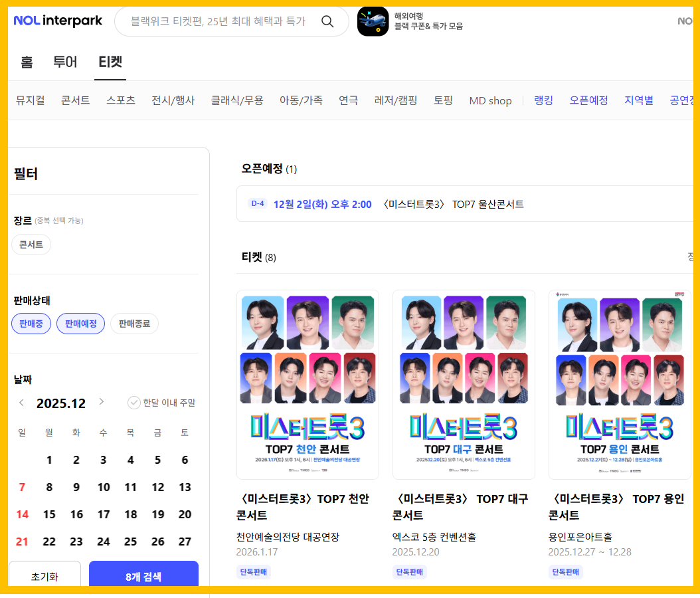
Task: Click the 초기화 reset button
Action: [44, 575]
